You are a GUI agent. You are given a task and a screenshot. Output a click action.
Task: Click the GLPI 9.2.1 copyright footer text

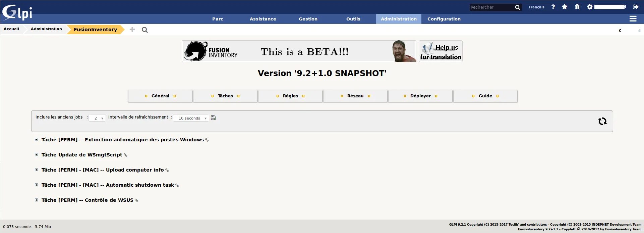click(545, 225)
